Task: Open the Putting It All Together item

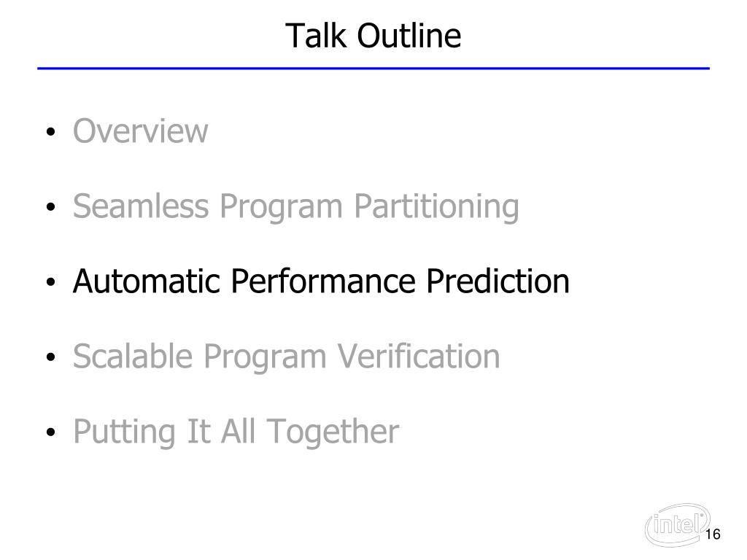Action: point(236,432)
